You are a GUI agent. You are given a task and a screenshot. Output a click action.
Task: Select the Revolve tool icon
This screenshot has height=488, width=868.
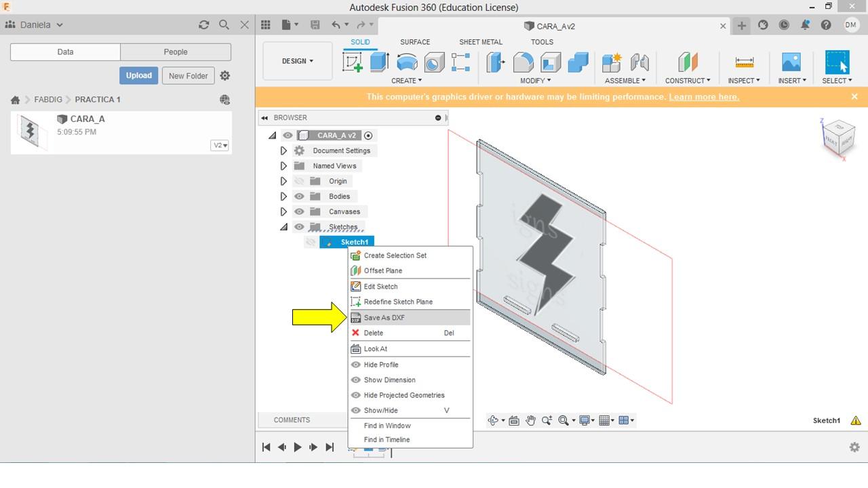[407, 62]
